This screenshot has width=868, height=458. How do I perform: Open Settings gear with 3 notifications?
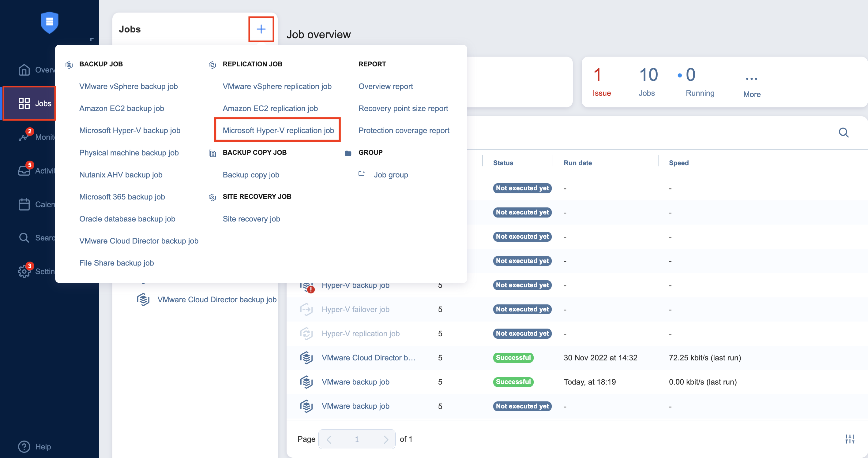(24, 271)
